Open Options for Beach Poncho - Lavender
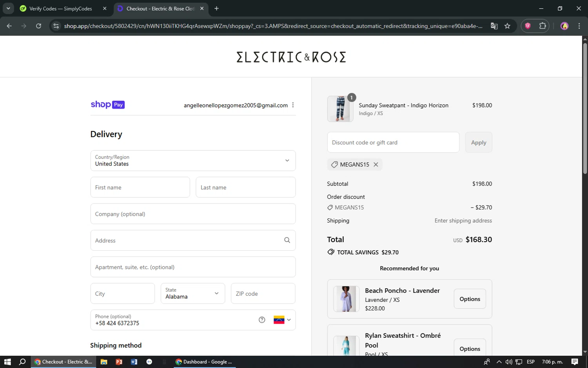The width and height of the screenshot is (588, 368). coord(470,299)
